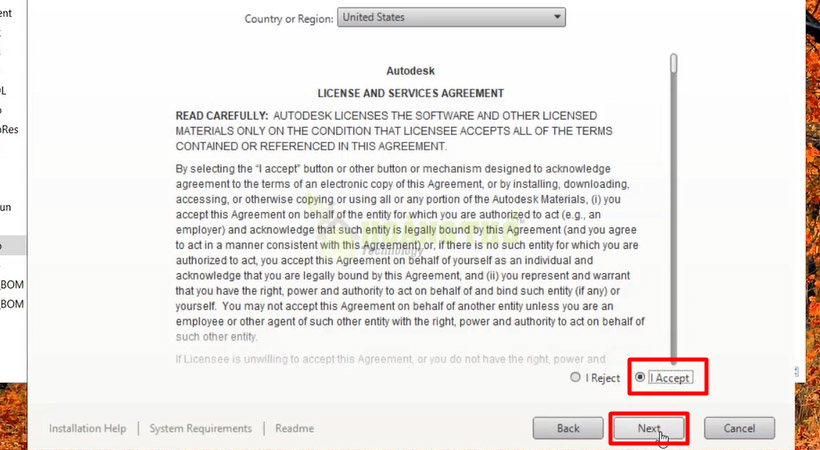This screenshot has height=450, width=820.
Task: Click the READ CAREFULLY paragraph text
Action: [x=394, y=131]
